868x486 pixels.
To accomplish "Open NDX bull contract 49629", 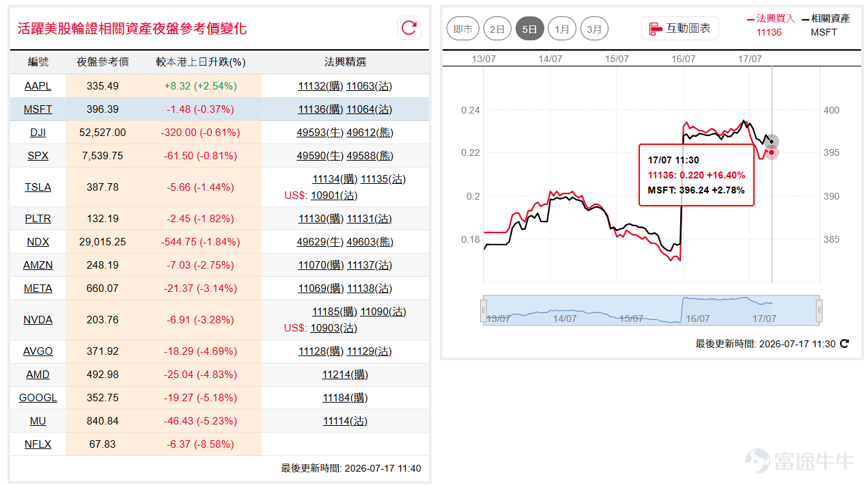I will click(x=320, y=242).
